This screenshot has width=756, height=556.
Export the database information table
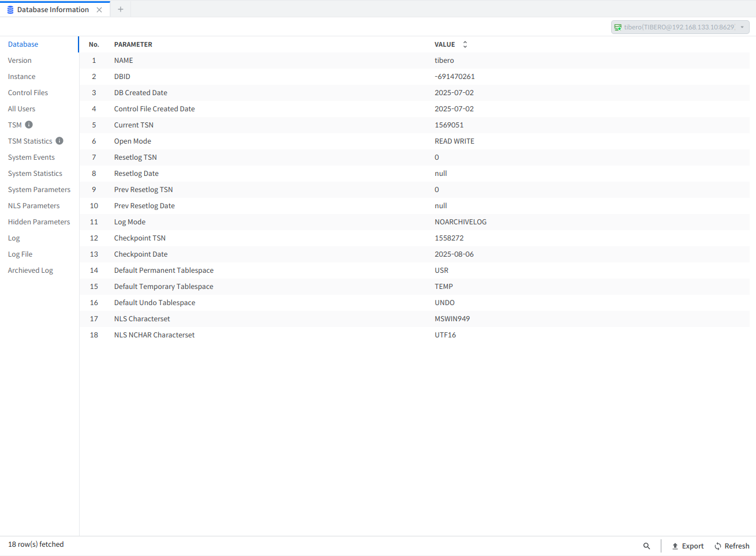tap(687, 546)
